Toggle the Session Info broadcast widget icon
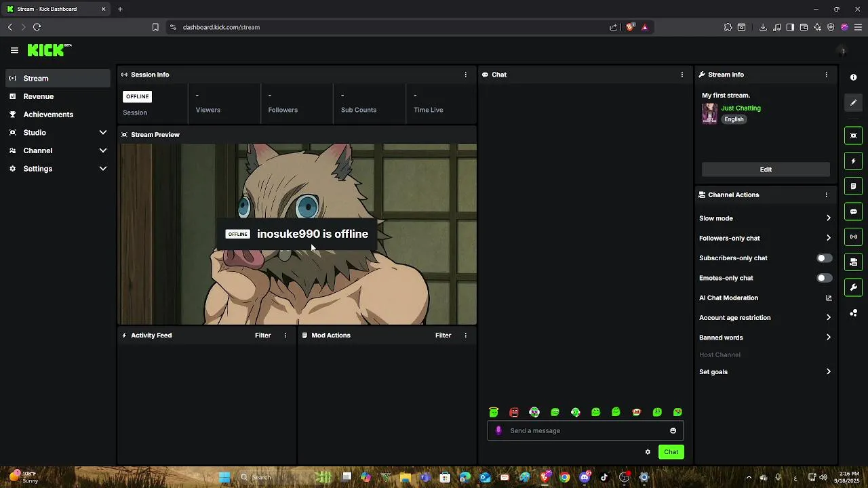The width and height of the screenshot is (868, 488). pyautogui.click(x=853, y=237)
